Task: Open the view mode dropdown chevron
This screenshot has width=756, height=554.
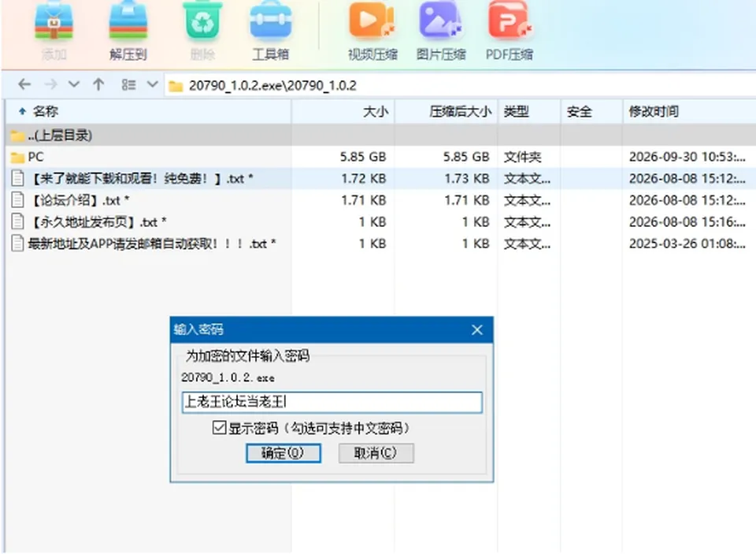Action: pos(152,85)
